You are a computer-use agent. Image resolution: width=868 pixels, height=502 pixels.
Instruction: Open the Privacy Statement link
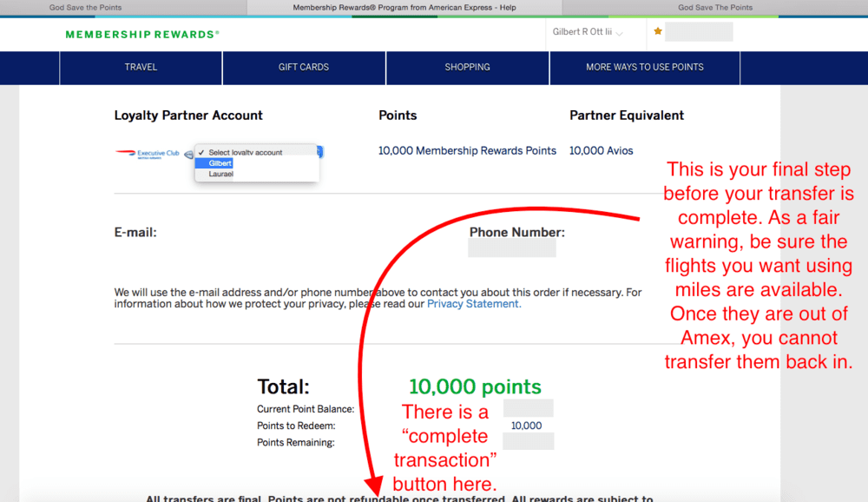474,304
